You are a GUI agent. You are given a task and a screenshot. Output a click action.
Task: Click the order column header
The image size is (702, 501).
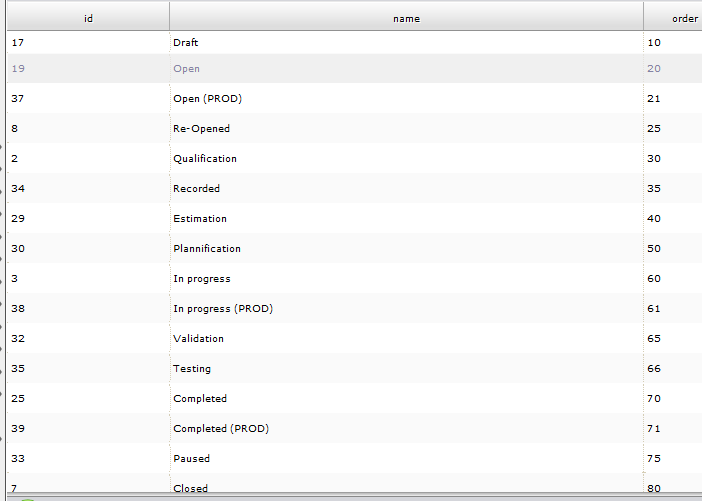click(684, 18)
